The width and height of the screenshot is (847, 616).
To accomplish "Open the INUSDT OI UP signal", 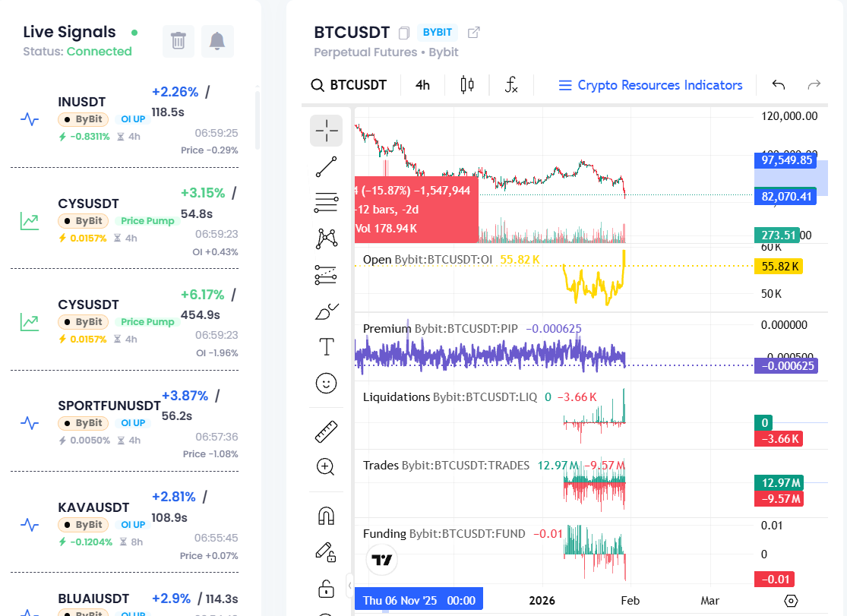I will [125, 120].
